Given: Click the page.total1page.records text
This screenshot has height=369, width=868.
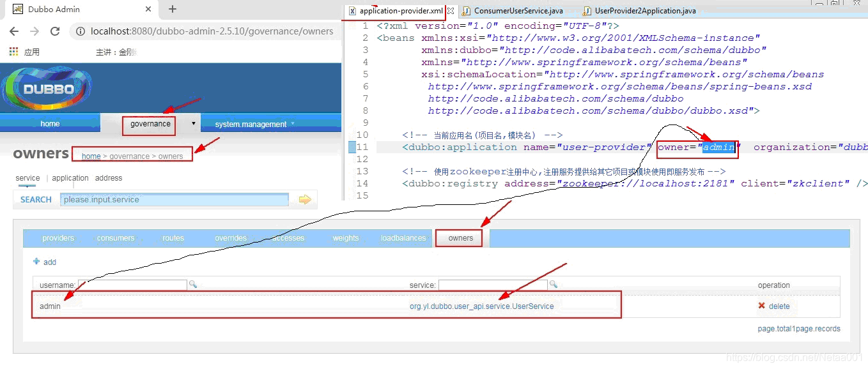Looking at the screenshot, I should tap(799, 329).
